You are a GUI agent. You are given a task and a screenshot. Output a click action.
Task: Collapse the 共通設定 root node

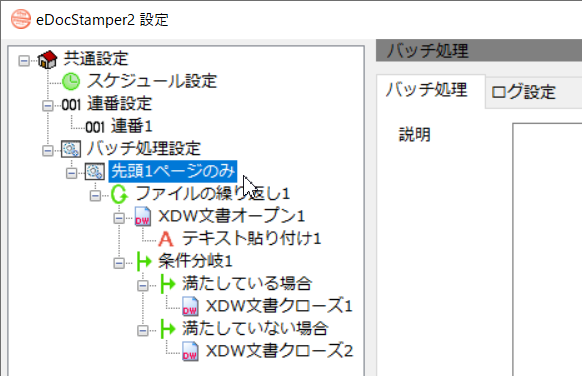24,61
